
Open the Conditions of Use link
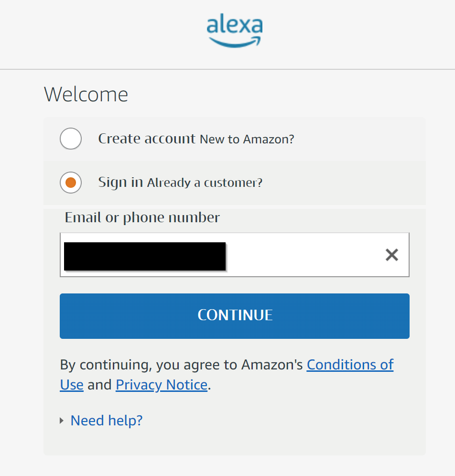(350, 365)
